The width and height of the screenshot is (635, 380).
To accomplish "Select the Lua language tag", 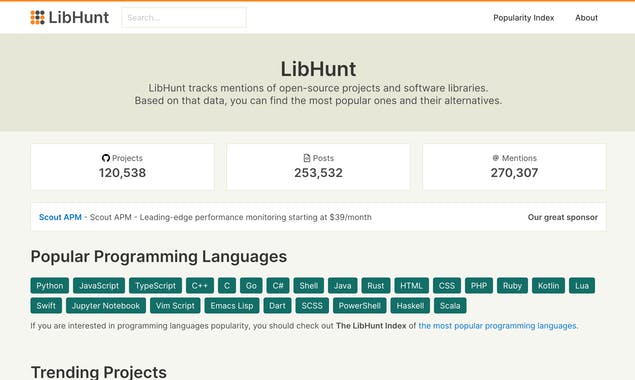I will click(582, 286).
